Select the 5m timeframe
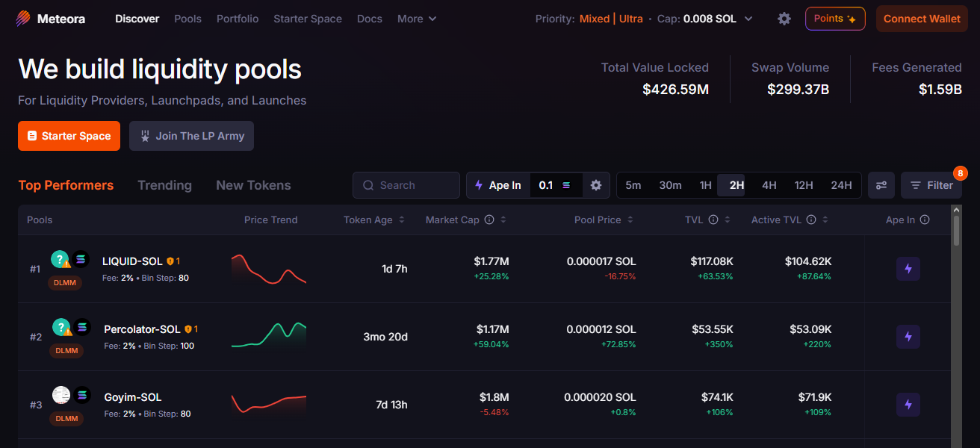Screen dimensions: 980x448 click(x=633, y=185)
